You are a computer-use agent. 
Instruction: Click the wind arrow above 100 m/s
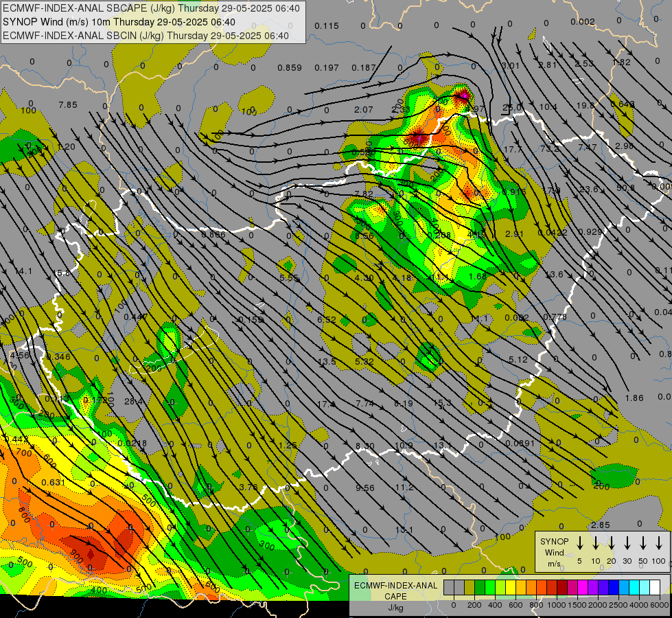point(659,543)
